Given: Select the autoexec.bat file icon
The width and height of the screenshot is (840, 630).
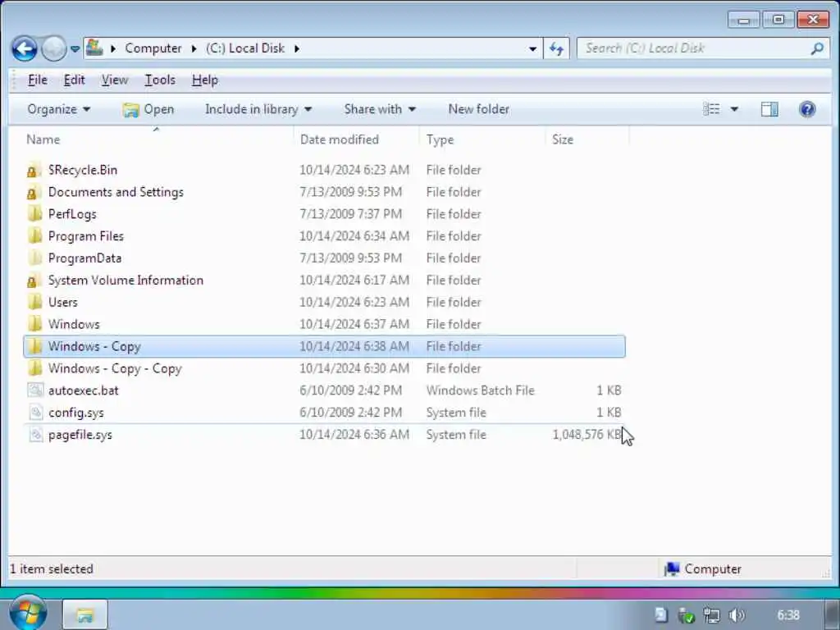Looking at the screenshot, I should point(35,390).
